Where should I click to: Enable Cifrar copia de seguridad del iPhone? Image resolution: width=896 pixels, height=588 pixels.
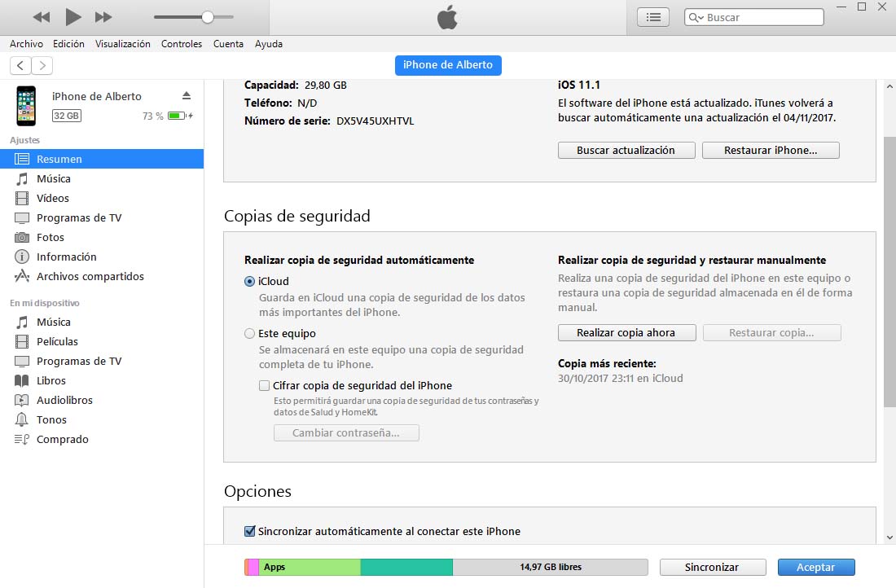264,386
